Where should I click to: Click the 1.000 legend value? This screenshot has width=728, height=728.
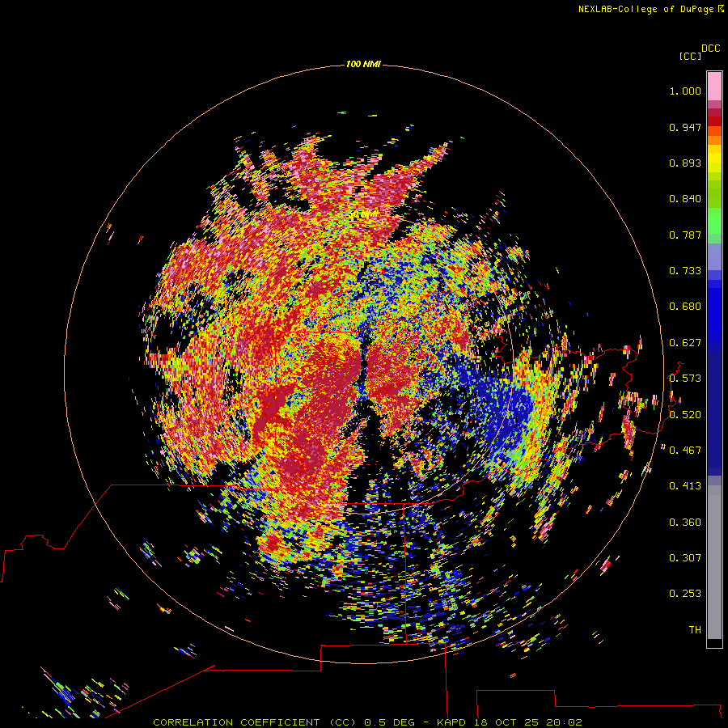(685, 91)
